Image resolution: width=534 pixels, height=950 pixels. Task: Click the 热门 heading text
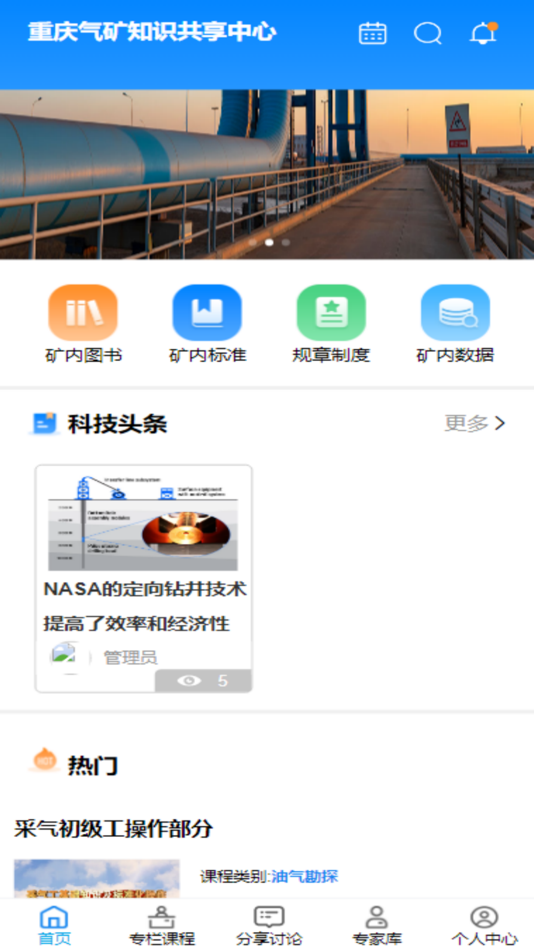(92, 766)
